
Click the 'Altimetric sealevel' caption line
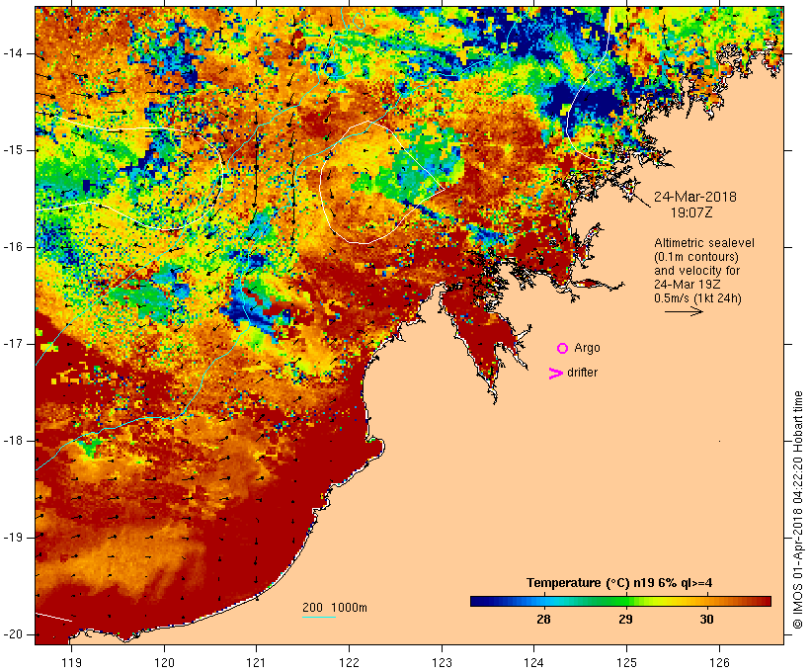[704, 243]
